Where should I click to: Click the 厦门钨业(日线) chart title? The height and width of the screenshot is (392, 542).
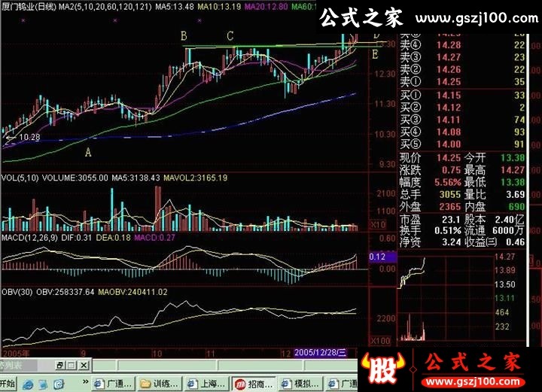point(29,6)
